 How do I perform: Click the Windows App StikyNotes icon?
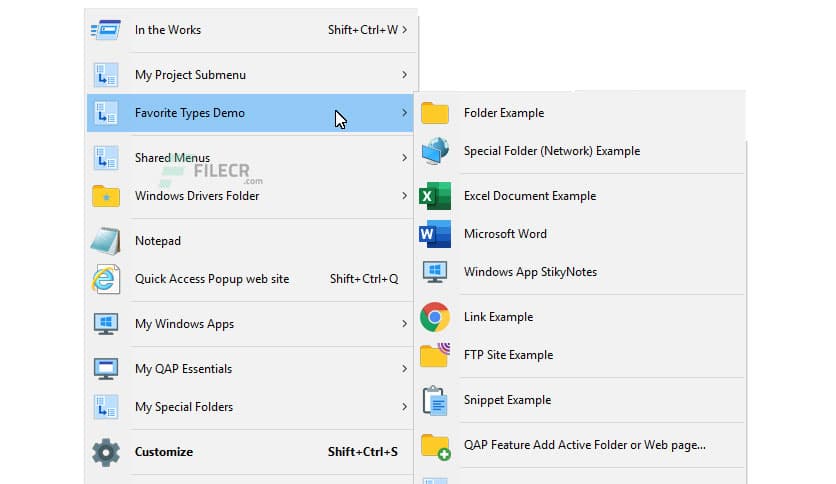click(435, 272)
